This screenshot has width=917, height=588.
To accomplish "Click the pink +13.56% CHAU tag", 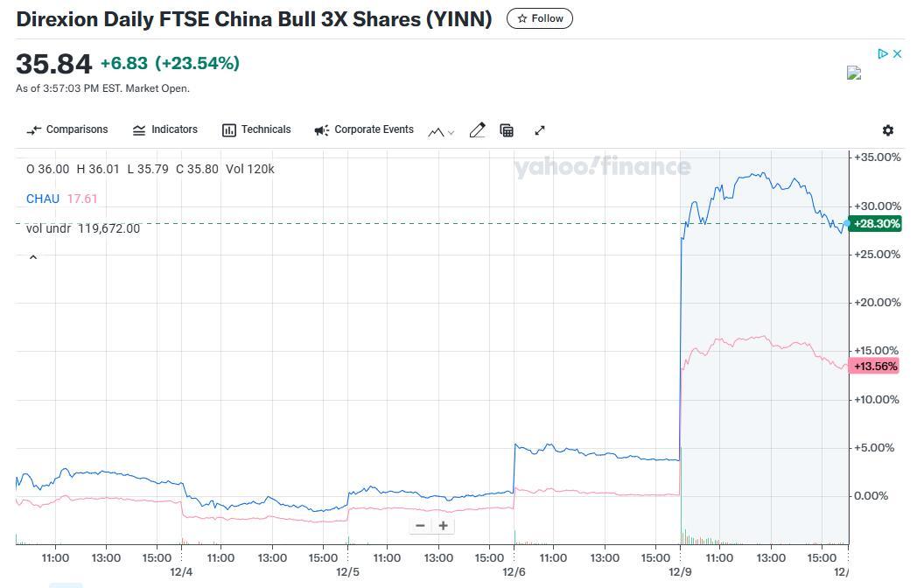I will click(875, 366).
